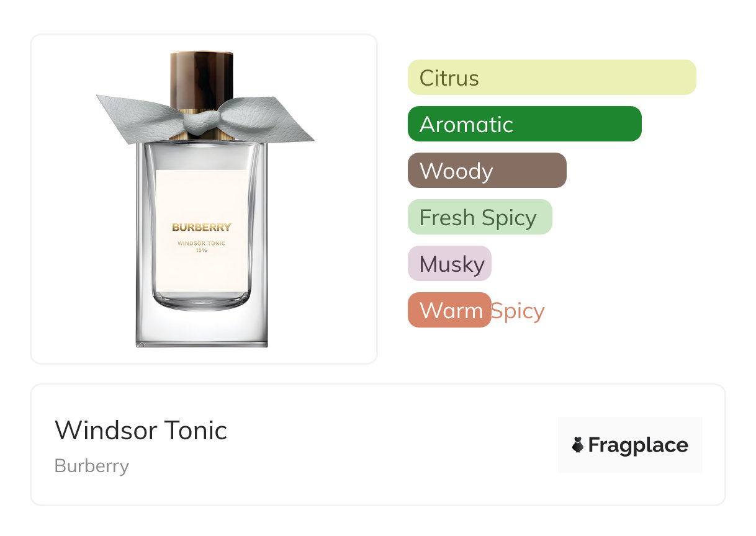The height and width of the screenshot is (536, 756).
Task: Click the WINDSOR TONIC 15% label text
Action: (x=202, y=246)
